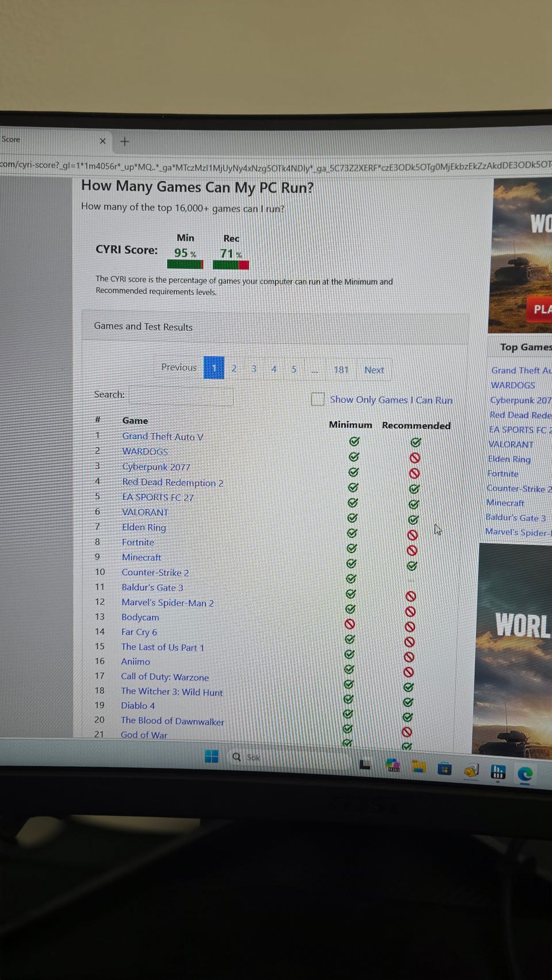Jump to last results page 181
Viewport: 552px width, 980px height.
click(x=341, y=370)
